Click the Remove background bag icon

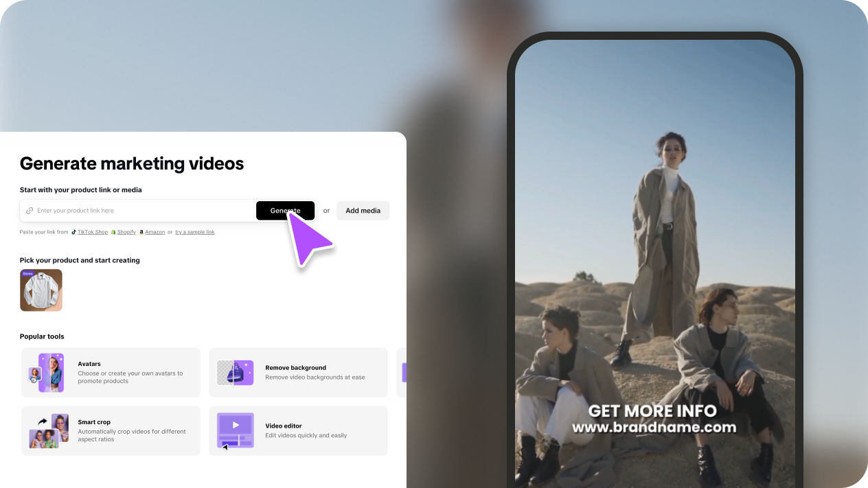tap(235, 373)
